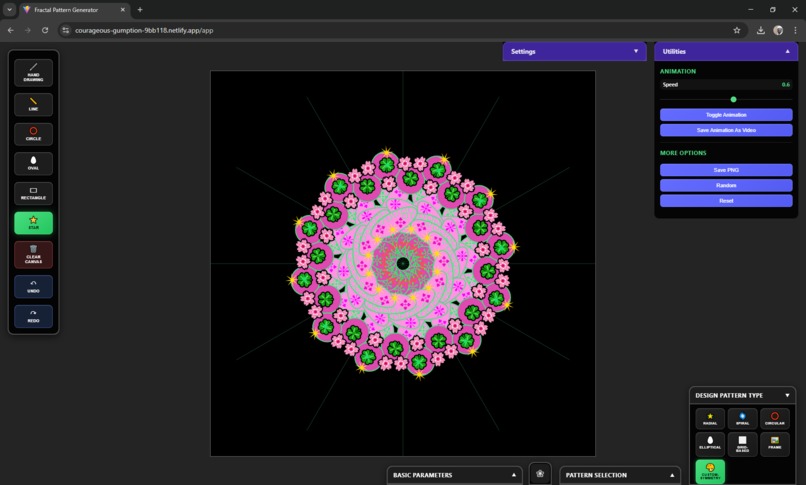Viewport: 806px width, 485px height.
Task: Click the Speed value 0.6
Action: coord(785,84)
